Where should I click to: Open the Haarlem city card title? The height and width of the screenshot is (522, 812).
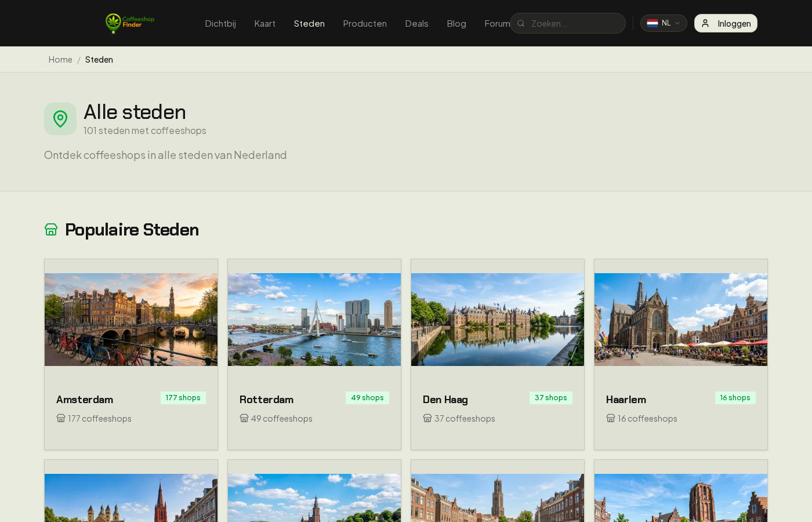click(x=626, y=400)
